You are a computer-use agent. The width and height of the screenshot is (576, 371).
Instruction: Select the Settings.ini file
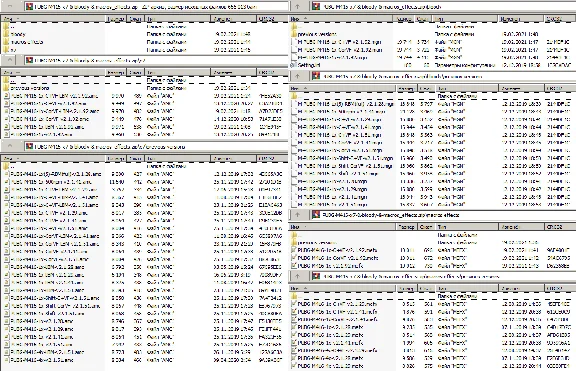click(309, 65)
